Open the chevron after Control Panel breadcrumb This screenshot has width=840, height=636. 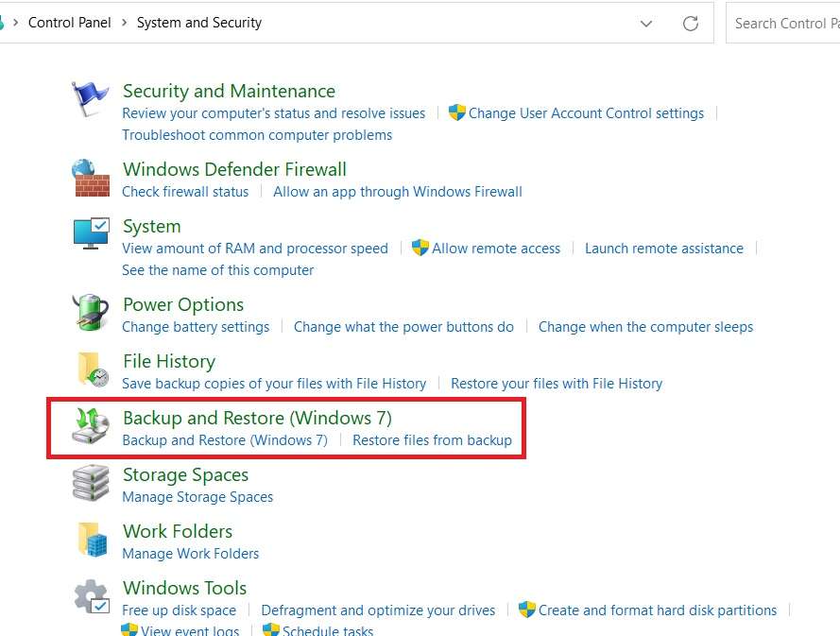click(x=125, y=23)
